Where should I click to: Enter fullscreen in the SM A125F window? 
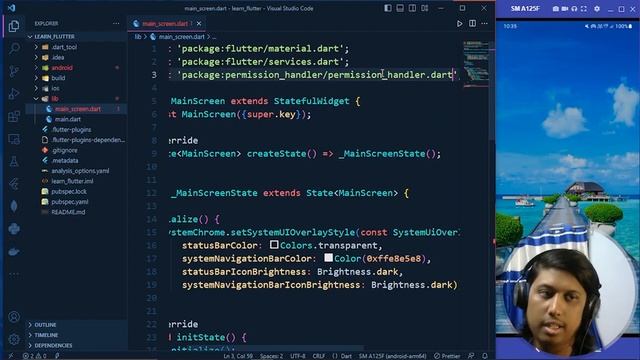[584, 9]
